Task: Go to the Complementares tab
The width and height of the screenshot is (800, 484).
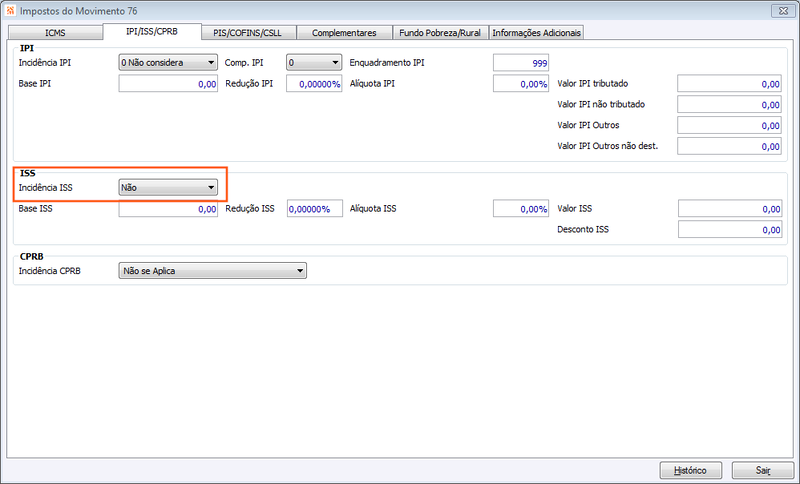Action: tap(344, 33)
